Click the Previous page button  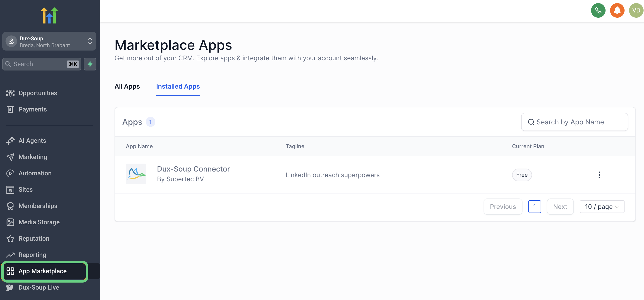pos(503,207)
